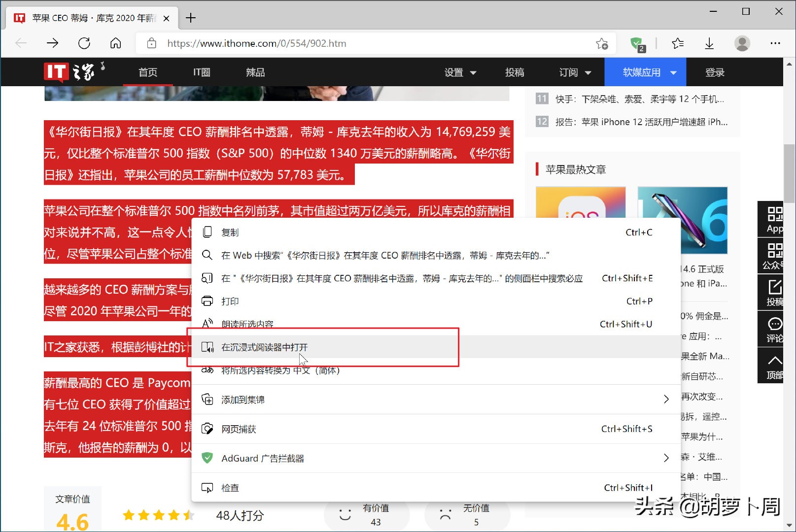Open the 软媒应用 dropdown arrow
The image size is (796, 532).
[x=673, y=72]
